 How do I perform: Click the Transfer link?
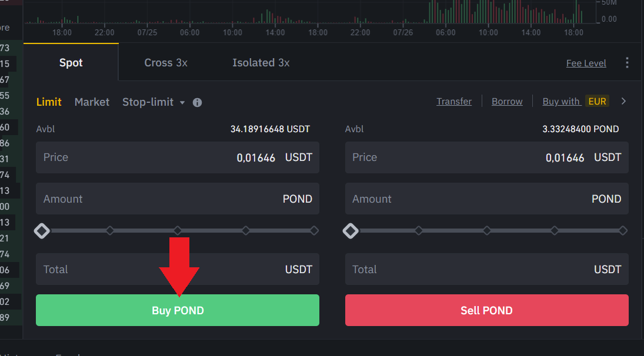coord(453,102)
